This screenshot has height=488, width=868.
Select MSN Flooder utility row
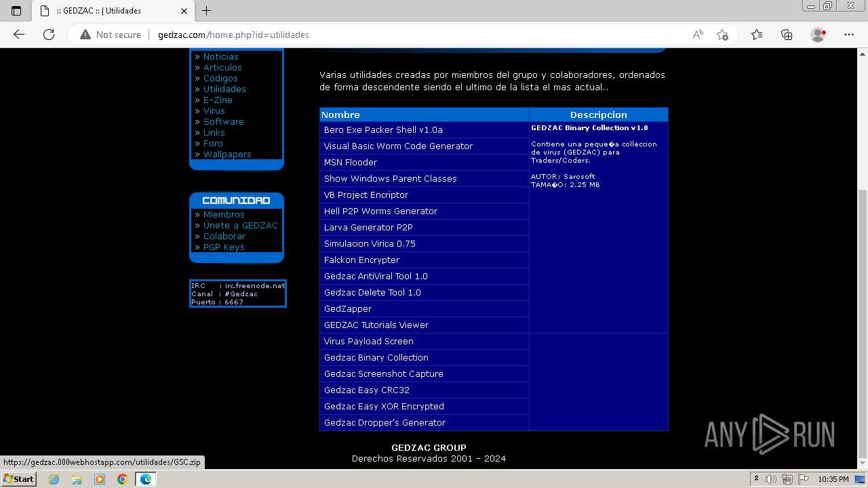424,162
